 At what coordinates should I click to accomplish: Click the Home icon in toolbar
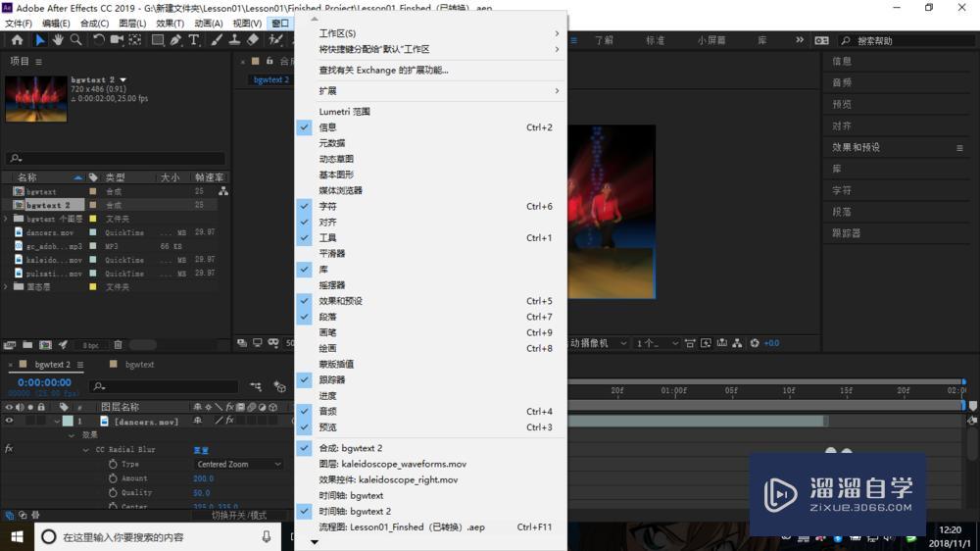click(17, 40)
